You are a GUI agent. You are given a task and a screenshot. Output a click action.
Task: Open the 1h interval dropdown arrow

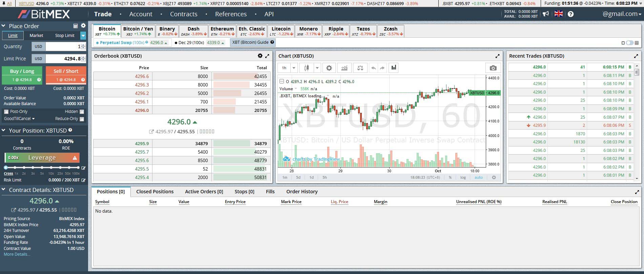(294, 68)
